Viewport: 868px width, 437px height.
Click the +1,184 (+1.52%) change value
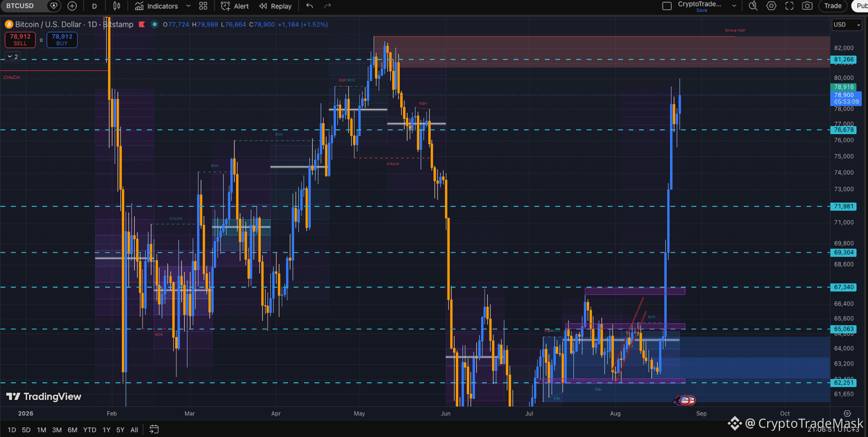pyautogui.click(x=303, y=24)
